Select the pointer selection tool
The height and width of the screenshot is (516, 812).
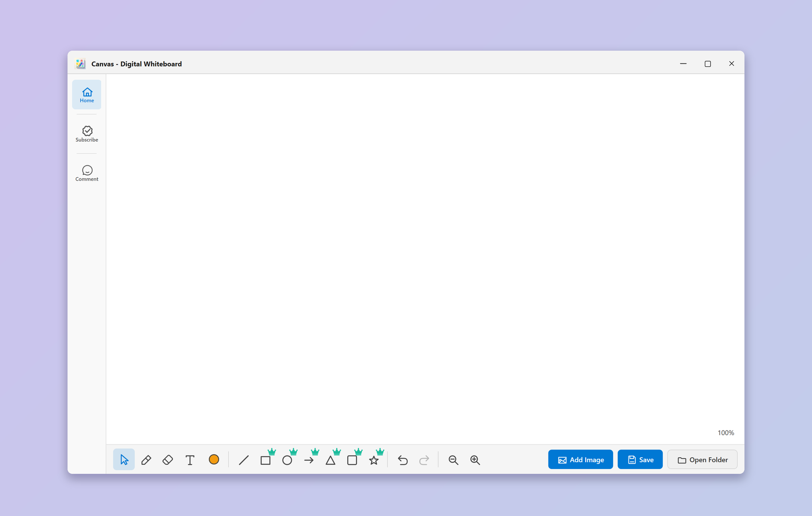(x=124, y=460)
